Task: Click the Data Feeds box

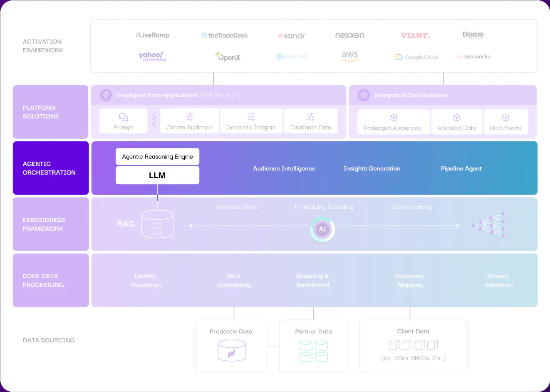Action: point(505,122)
